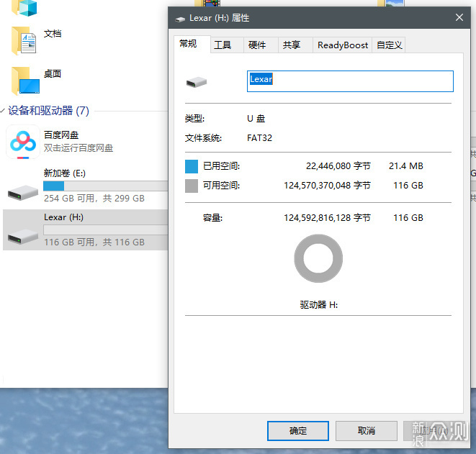Click the 新加卷 (E:) capacity bar
Viewport: 476px width, 454px height.
[105, 186]
